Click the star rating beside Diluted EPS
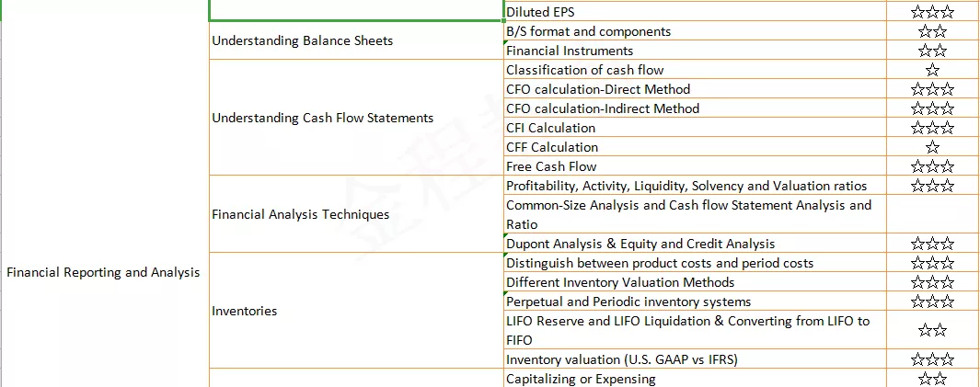 click(x=932, y=11)
